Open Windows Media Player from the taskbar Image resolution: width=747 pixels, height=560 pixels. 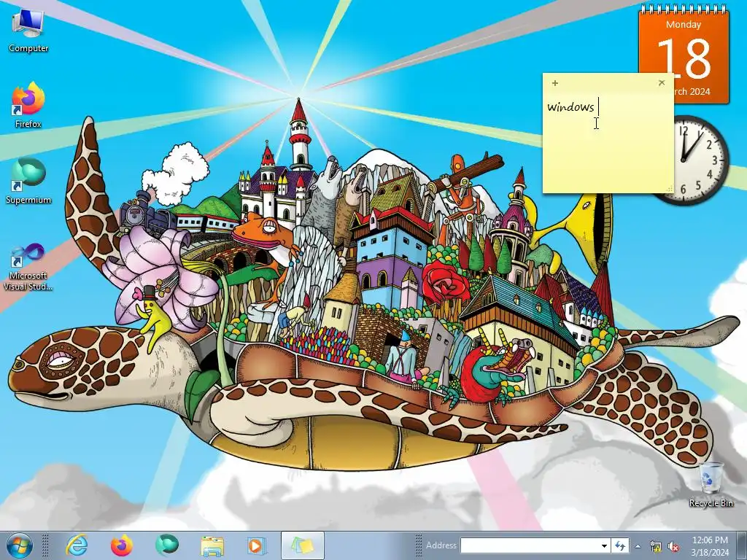coord(256,545)
